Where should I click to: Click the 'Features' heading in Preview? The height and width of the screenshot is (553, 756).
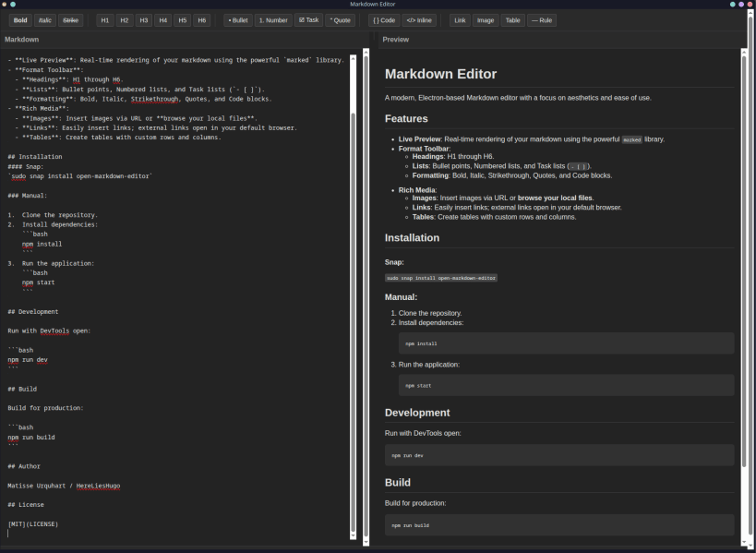pyautogui.click(x=406, y=118)
